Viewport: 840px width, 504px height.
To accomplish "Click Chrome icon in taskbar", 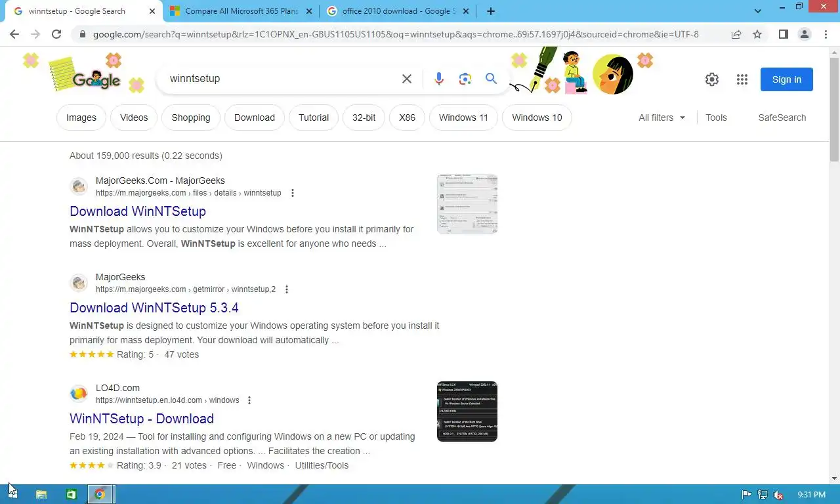I will point(100,494).
